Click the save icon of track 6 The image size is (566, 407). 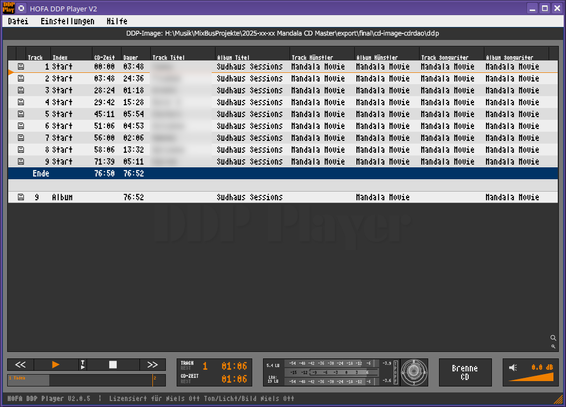21,126
